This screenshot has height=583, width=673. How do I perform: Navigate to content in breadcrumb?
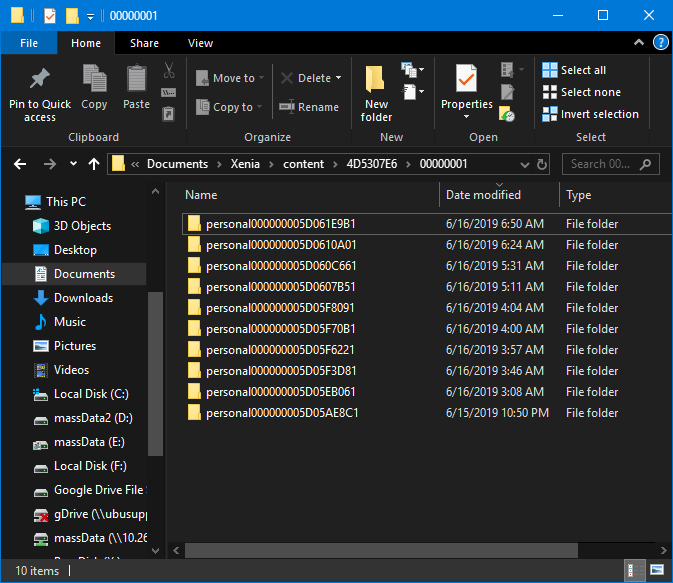tap(303, 164)
